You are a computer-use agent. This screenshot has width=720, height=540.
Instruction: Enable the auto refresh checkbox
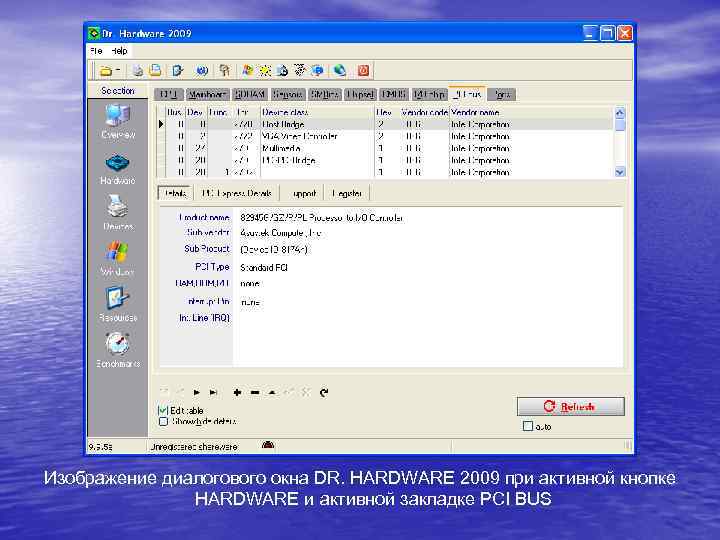pyautogui.click(x=528, y=427)
